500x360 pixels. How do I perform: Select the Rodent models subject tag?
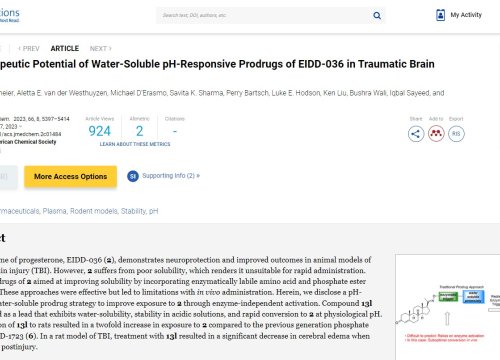click(x=94, y=211)
